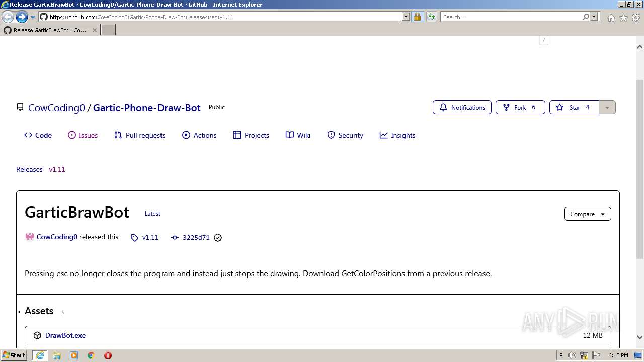Download DrawBot.exe asset
This screenshot has height=362, width=644.
(x=65, y=335)
